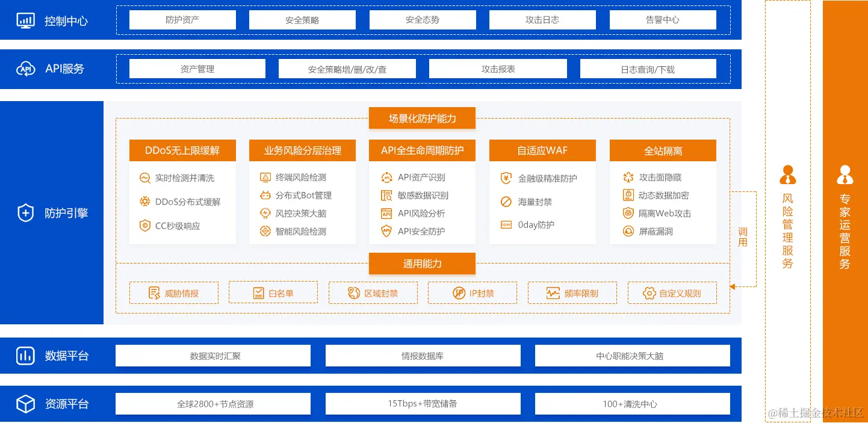Click the 资源平台 cube icon
This screenshot has height=423, width=868.
coord(25,403)
